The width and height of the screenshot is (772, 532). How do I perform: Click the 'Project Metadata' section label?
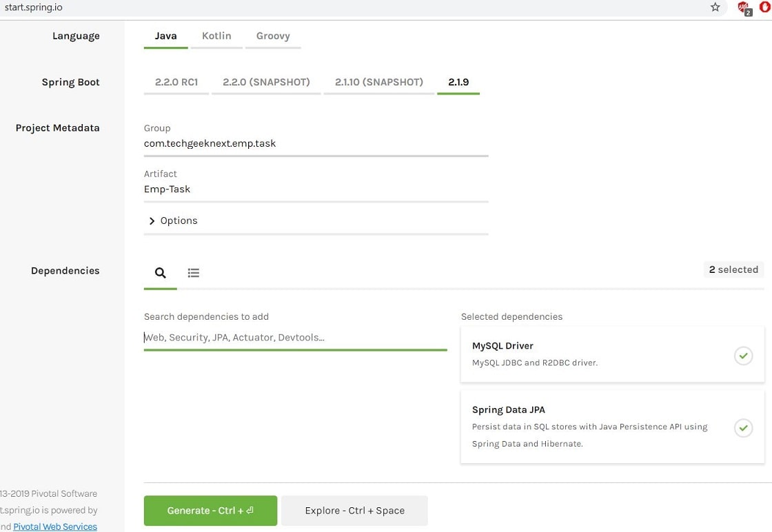(x=58, y=128)
